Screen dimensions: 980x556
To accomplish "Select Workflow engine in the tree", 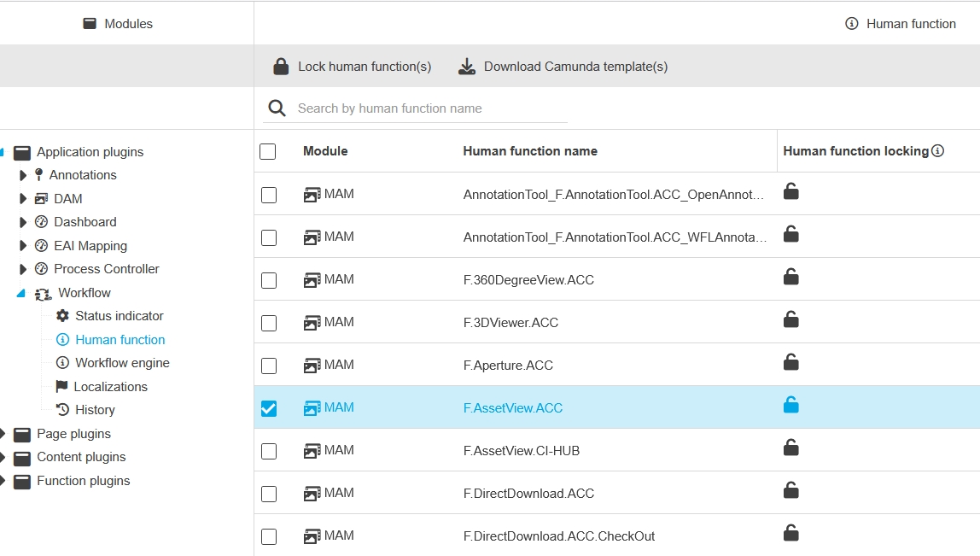I will pos(122,363).
